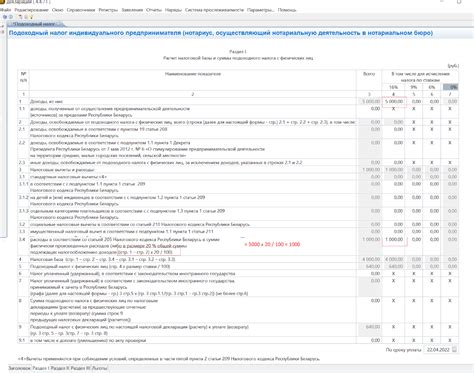The image size is (474, 373).
Task: Click the gray round toolbar icon
Action: point(11,17)
